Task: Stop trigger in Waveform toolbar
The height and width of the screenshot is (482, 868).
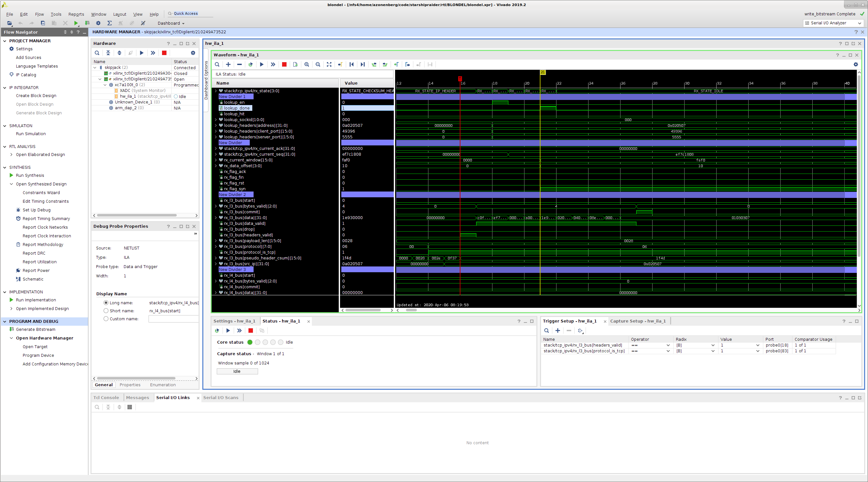Action: (284, 64)
